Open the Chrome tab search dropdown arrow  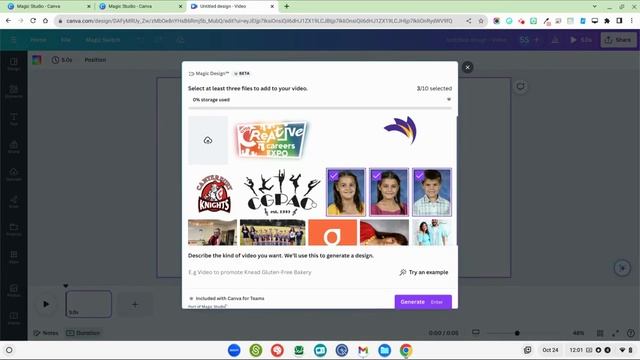coord(594,7)
